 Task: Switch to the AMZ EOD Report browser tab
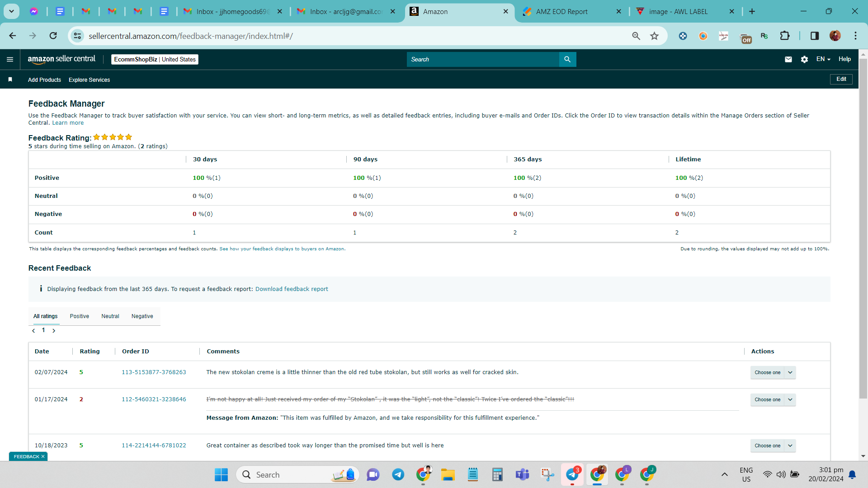[x=571, y=11]
